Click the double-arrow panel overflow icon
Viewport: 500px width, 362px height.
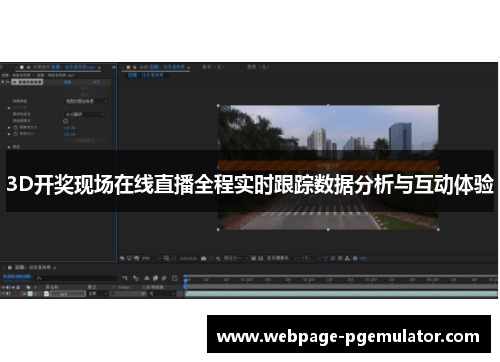114,67
